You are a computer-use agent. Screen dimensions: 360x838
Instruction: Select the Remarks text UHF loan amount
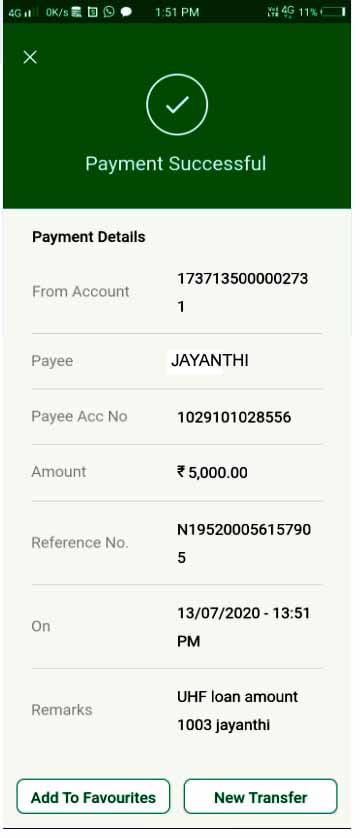(x=237, y=697)
